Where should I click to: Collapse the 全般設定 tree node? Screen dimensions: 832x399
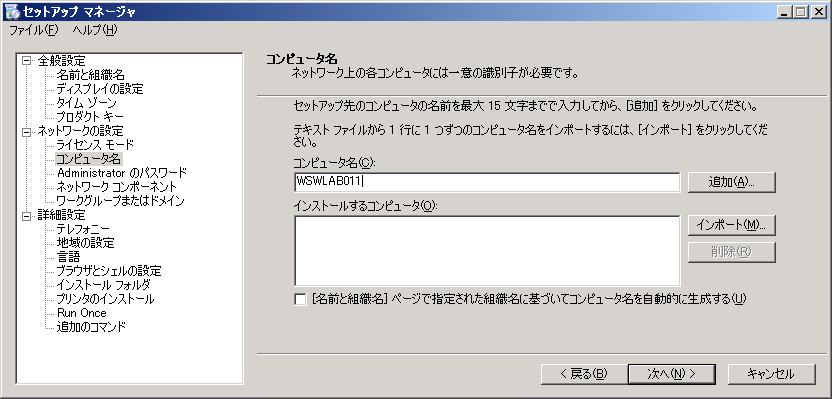click(x=26, y=61)
